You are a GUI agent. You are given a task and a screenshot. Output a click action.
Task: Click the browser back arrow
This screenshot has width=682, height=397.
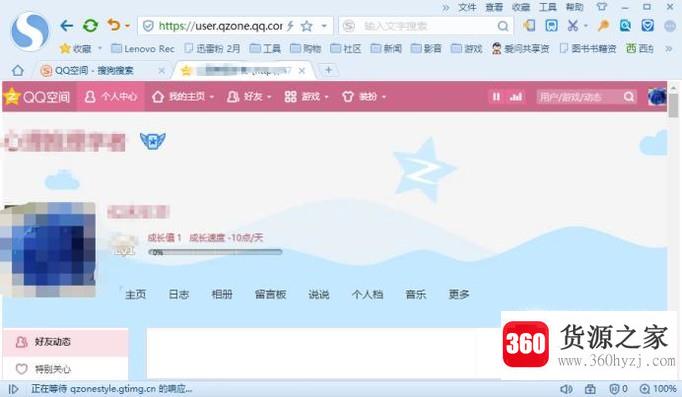click(66, 26)
